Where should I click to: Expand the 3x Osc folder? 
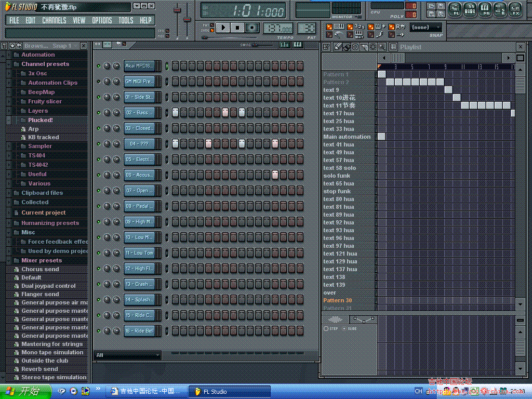coord(9,73)
